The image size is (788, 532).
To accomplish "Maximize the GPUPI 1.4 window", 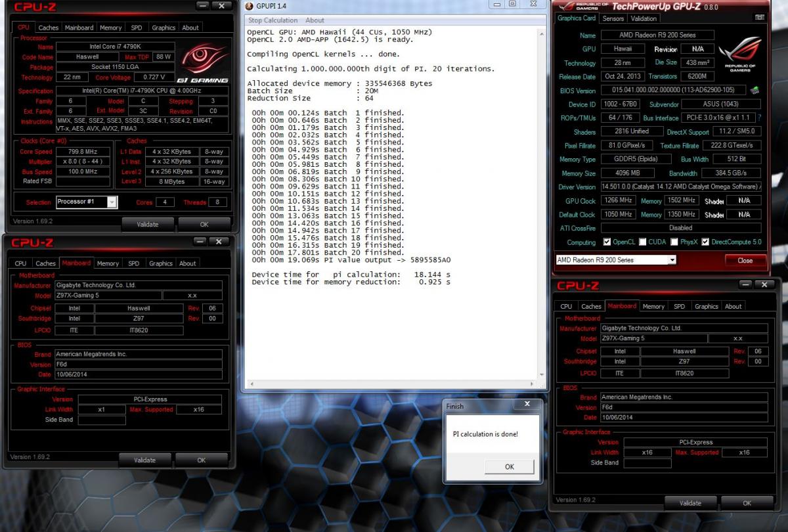I will pyautogui.click(x=512, y=4).
